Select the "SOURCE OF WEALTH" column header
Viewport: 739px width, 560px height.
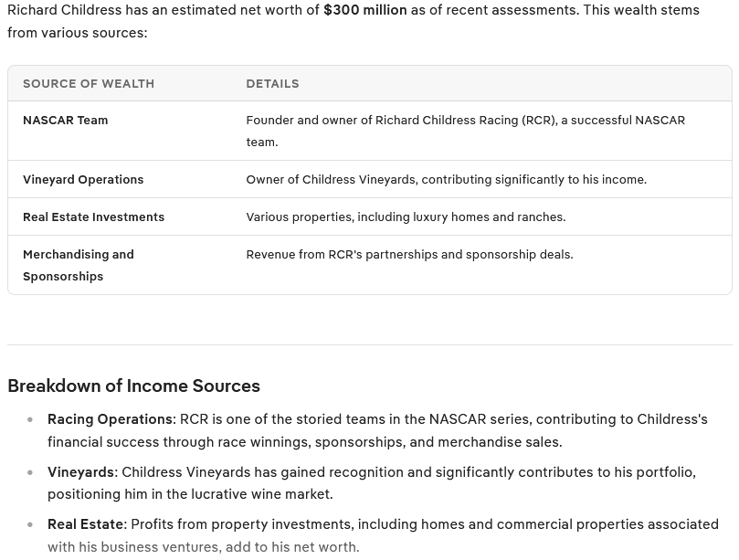[89, 83]
